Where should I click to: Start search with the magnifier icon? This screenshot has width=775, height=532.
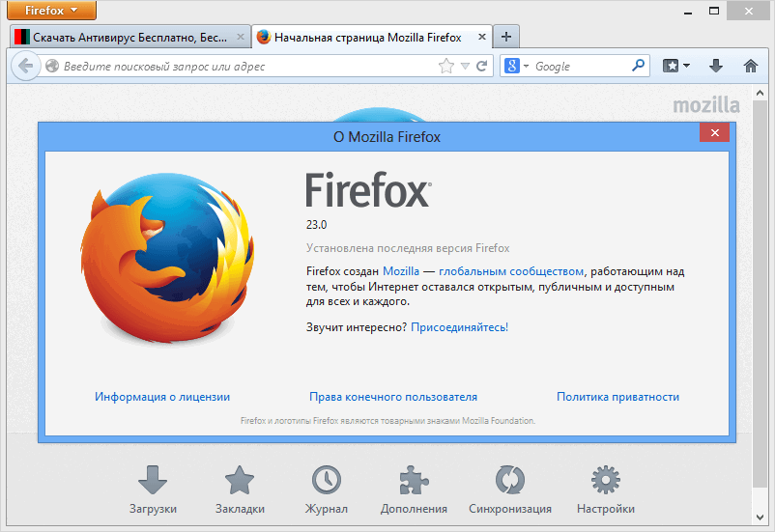pyautogui.click(x=638, y=66)
